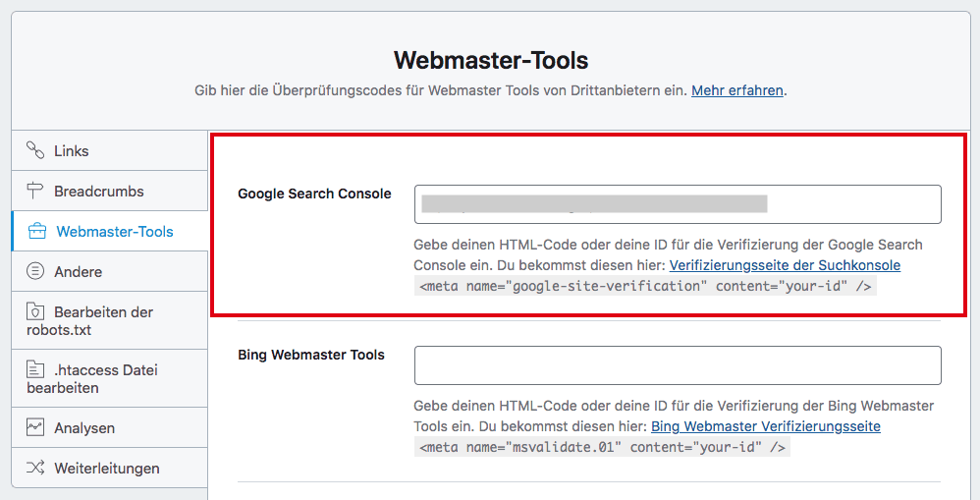
Task: Click the Webmaster-Tools page heading
Action: 491,60
